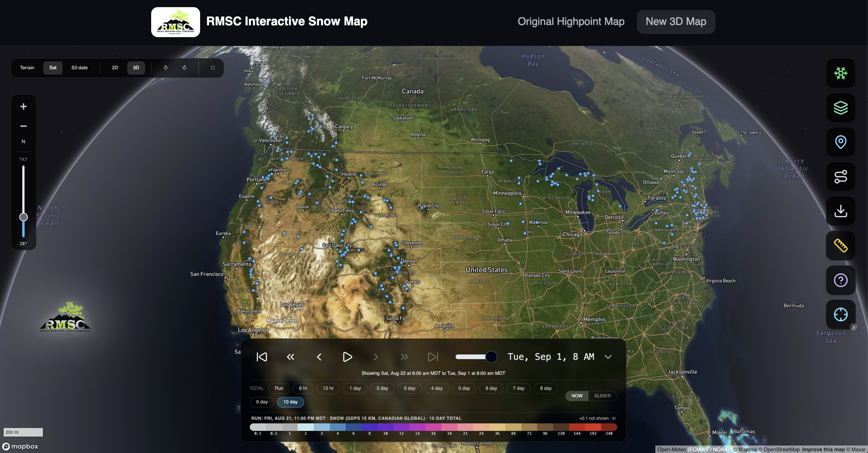Click the download icon button

pyautogui.click(x=840, y=211)
